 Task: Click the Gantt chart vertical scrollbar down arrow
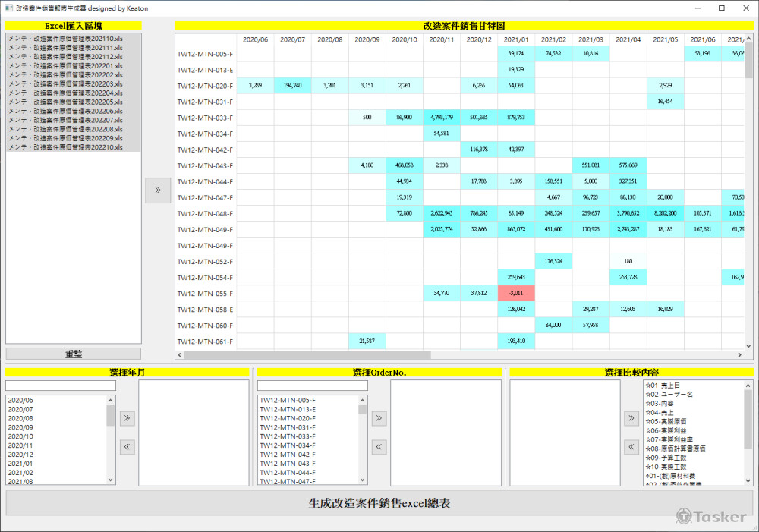pyautogui.click(x=748, y=344)
